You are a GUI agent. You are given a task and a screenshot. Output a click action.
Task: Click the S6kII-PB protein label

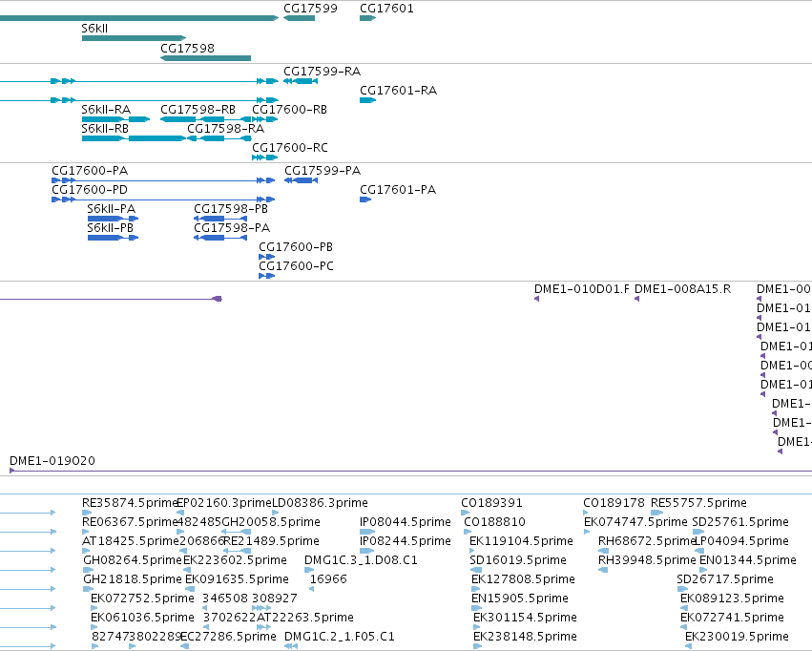point(111,228)
